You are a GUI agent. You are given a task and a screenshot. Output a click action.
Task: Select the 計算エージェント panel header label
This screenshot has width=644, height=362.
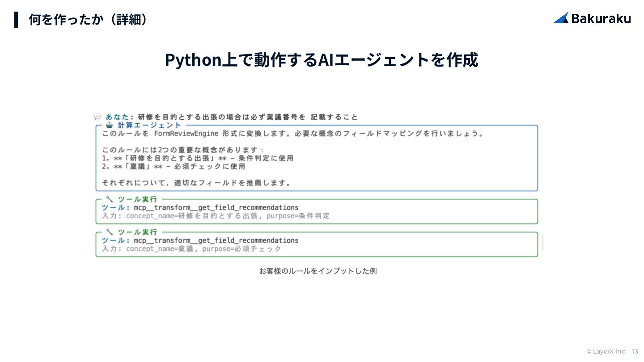coord(149,125)
